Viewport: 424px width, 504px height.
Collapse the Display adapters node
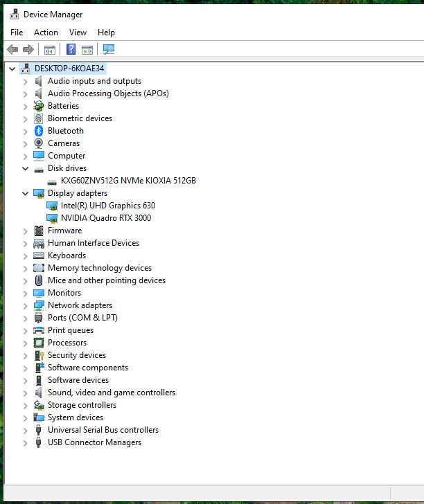point(25,194)
